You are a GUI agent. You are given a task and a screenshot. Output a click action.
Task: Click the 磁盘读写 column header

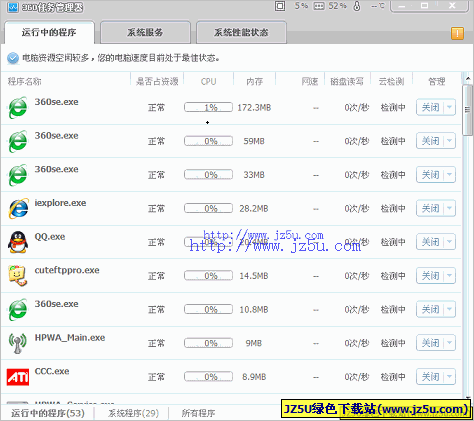point(347,81)
